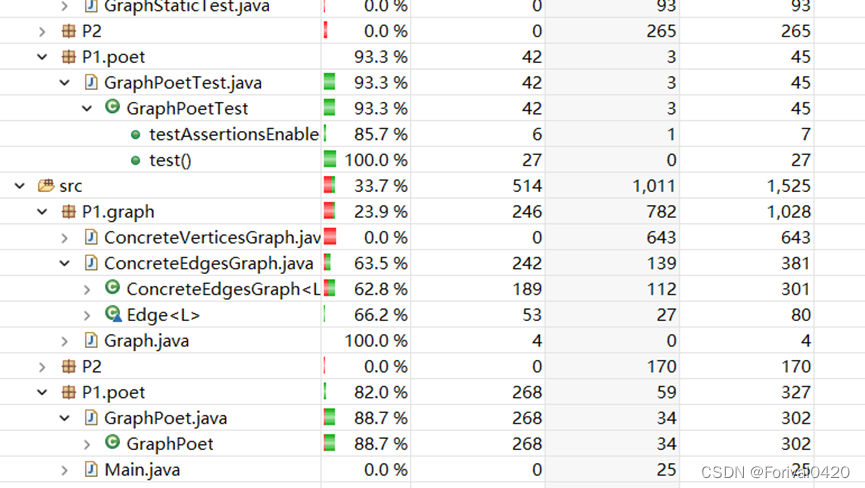This screenshot has height=488, width=865.
Task: Expand the ConcreteEdgesGraph<L> class node
Action: (x=87, y=289)
